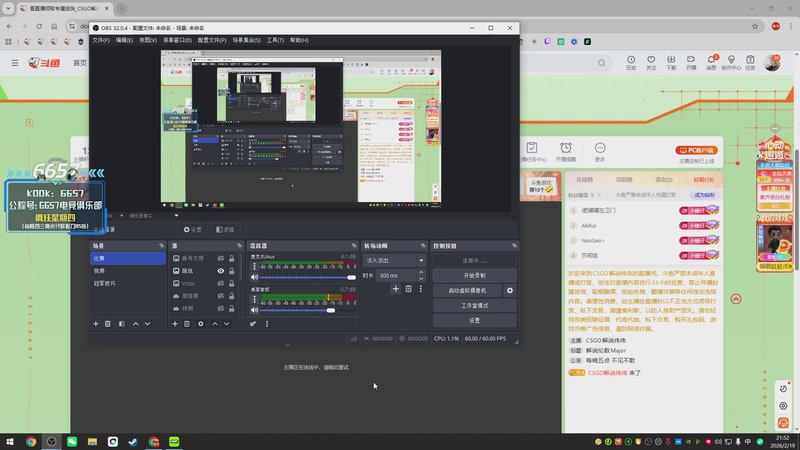The width and height of the screenshot is (800, 450).
Task: Open Douyu follow heart icon
Action: [651, 62]
